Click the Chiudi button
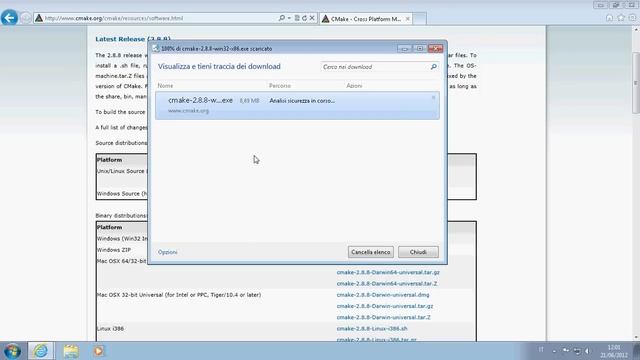Viewport: 640px width, 360px height. pyautogui.click(x=418, y=252)
